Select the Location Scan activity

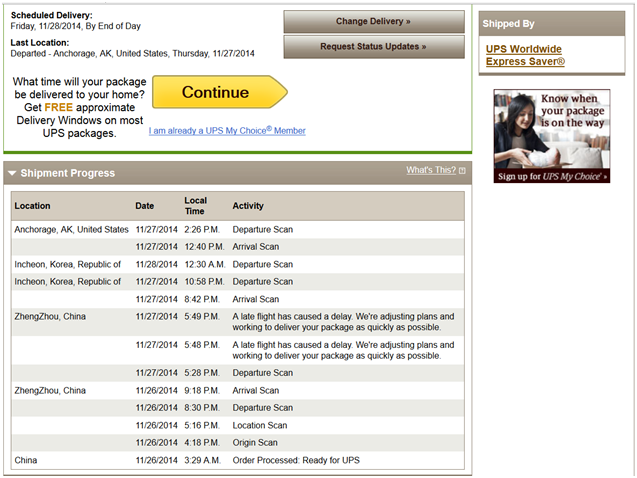click(x=260, y=426)
